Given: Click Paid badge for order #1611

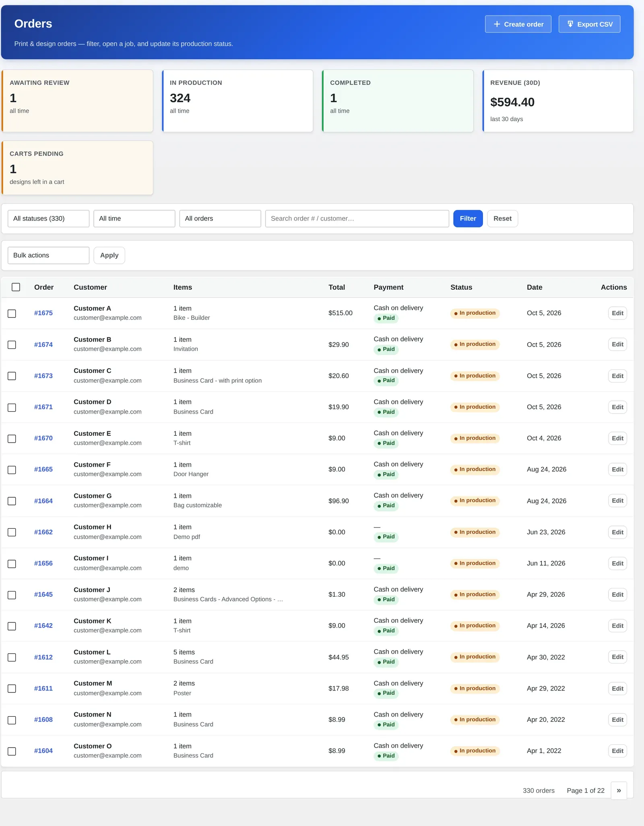Looking at the screenshot, I should pos(386,693).
